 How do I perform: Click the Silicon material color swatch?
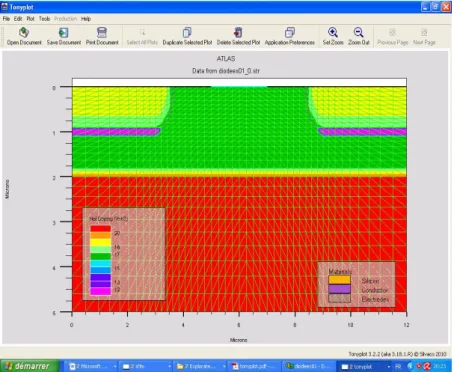point(339,280)
